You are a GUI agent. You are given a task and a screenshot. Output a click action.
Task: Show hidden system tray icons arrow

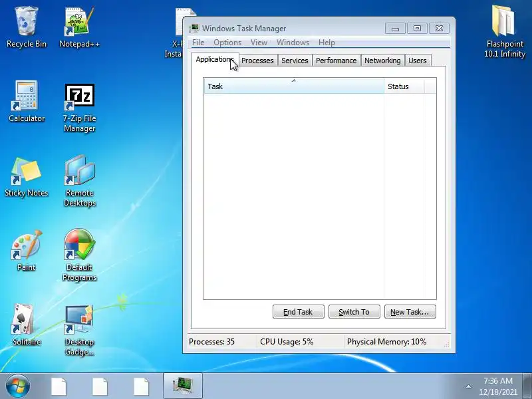[x=468, y=386]
